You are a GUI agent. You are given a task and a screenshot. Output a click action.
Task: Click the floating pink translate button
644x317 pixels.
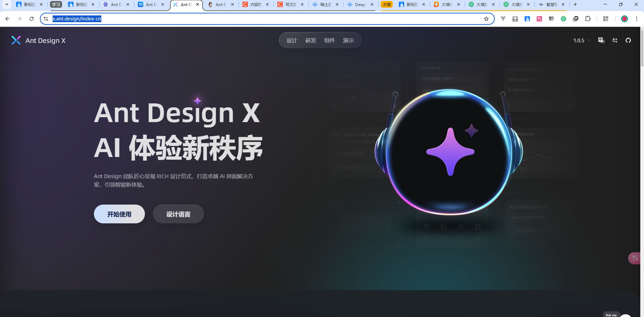pyautogui.click(x=635, y=258)
